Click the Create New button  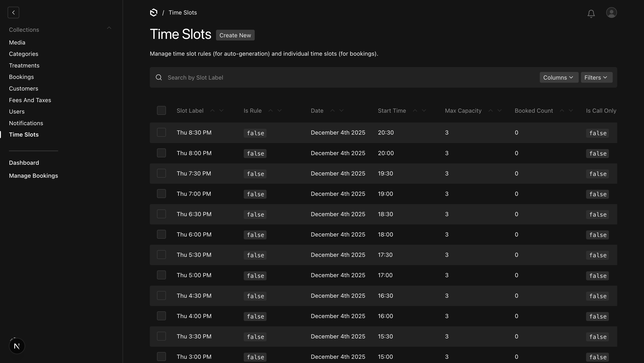[235, 35]
